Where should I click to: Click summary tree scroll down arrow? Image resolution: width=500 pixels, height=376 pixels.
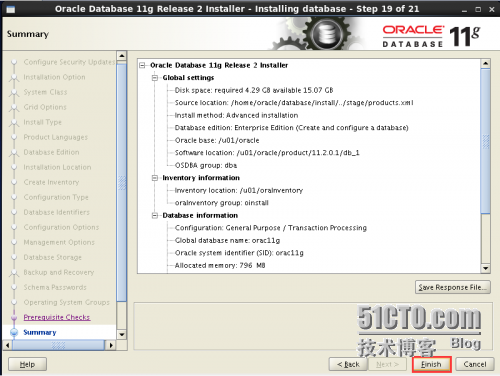coord(486,268)
